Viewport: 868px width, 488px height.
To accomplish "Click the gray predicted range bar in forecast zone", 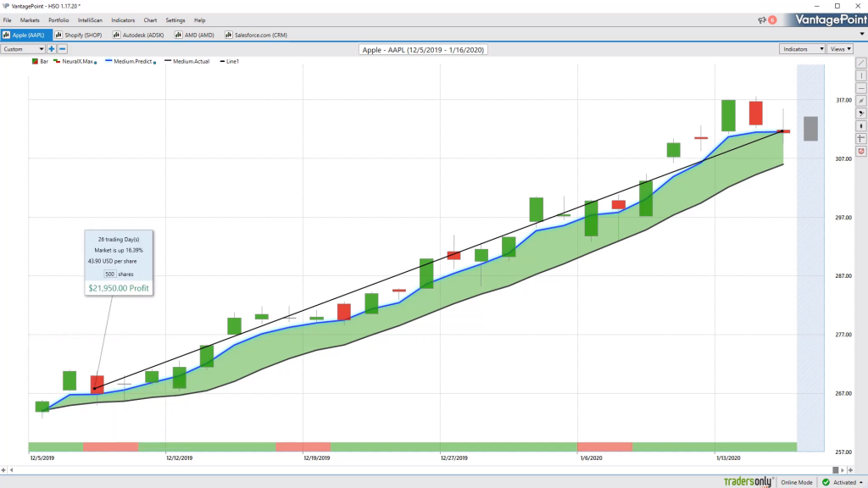I will point(810,129).
